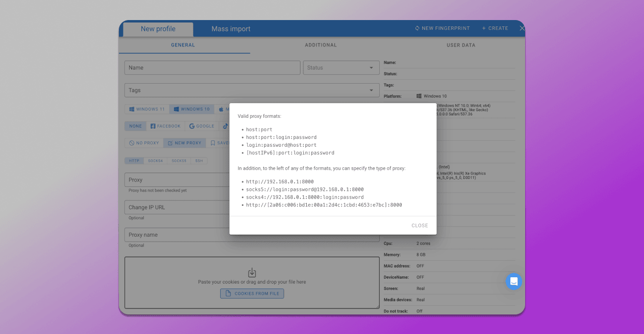
Task: Click the 'Valid proxy formats:' heading
Action: click(259, 116)
